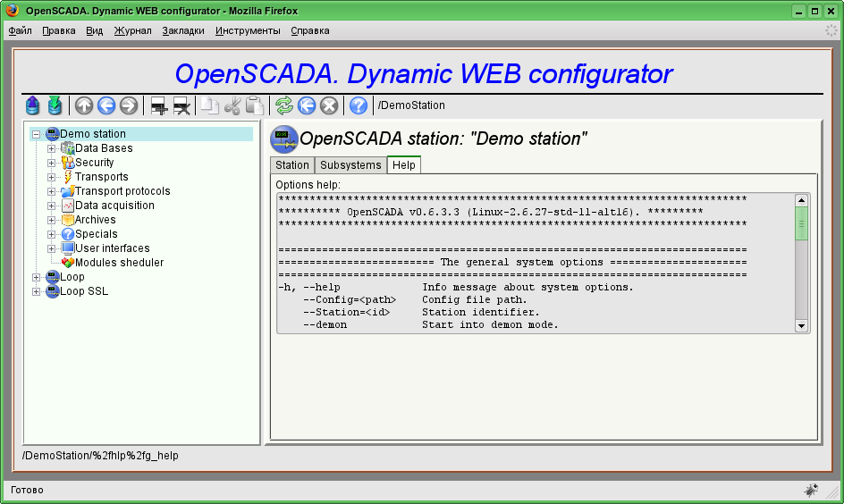Click the bug icon in the Firefox status bar
Screen dimensions: 844x504
click(x=811, y=490)
